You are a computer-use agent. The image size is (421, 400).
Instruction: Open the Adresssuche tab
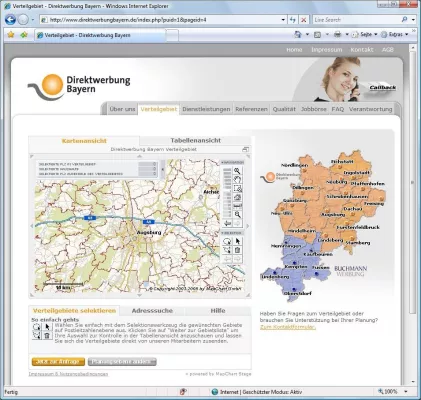152,311
